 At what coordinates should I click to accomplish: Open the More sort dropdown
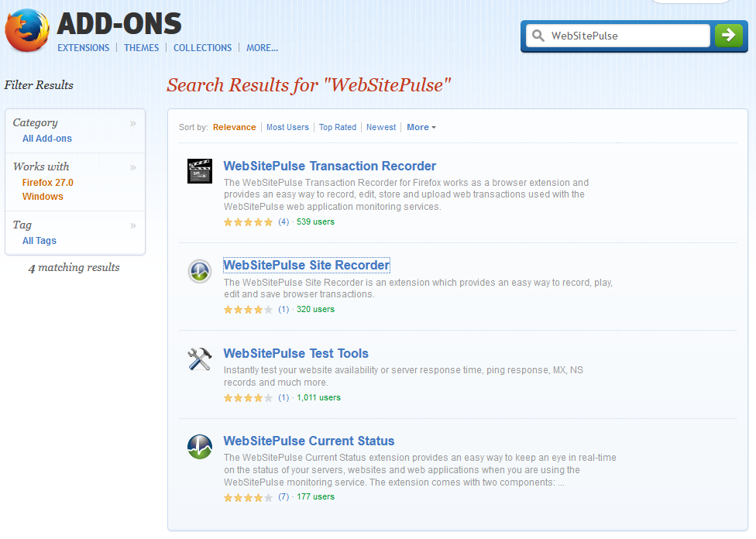(421, 127)
